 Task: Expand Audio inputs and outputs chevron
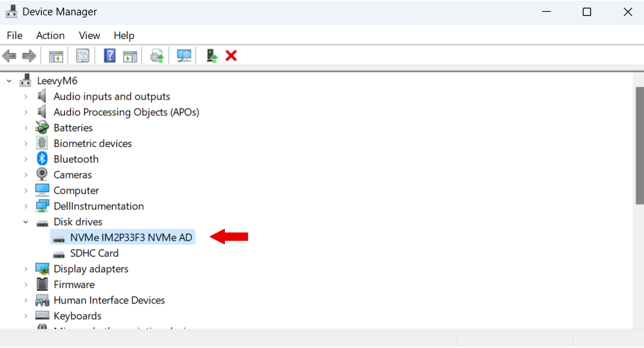(x=26, y=97)
